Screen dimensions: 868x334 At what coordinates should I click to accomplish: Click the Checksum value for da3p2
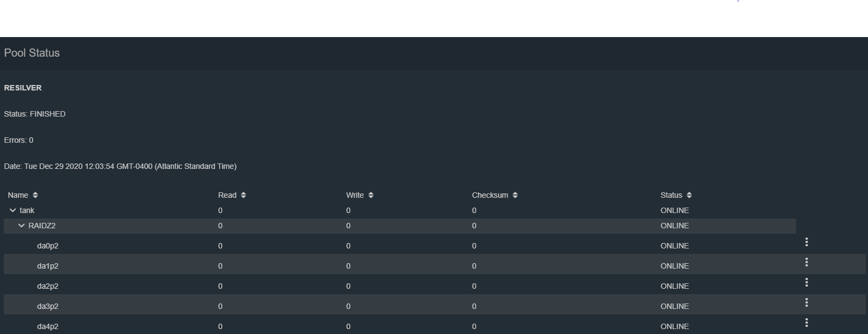point(474,306)
